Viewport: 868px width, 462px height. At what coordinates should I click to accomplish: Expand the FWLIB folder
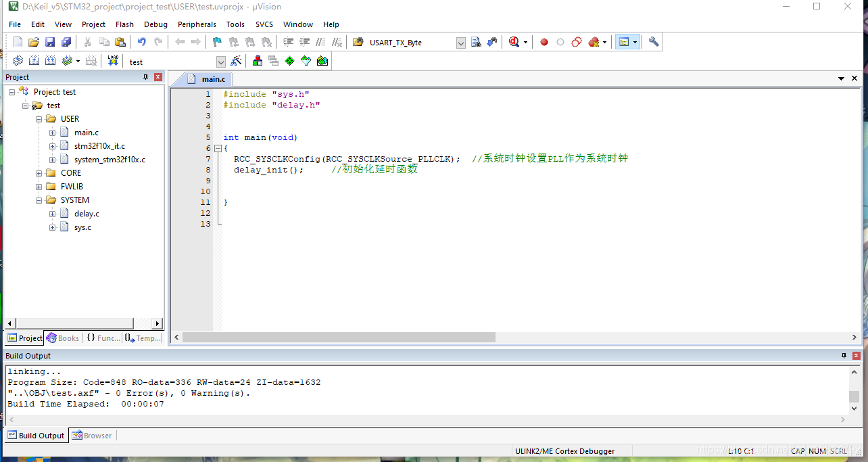[x=39, y=187]
